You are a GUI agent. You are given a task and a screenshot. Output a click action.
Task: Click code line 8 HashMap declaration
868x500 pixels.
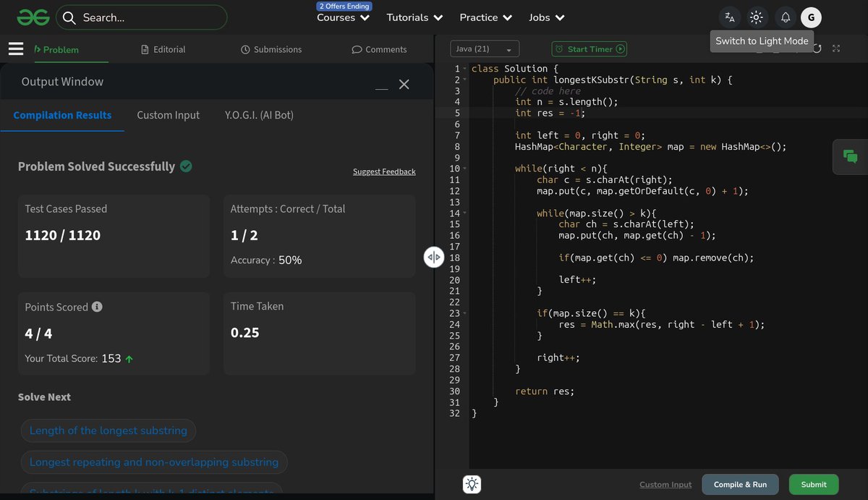pos(650,146)
